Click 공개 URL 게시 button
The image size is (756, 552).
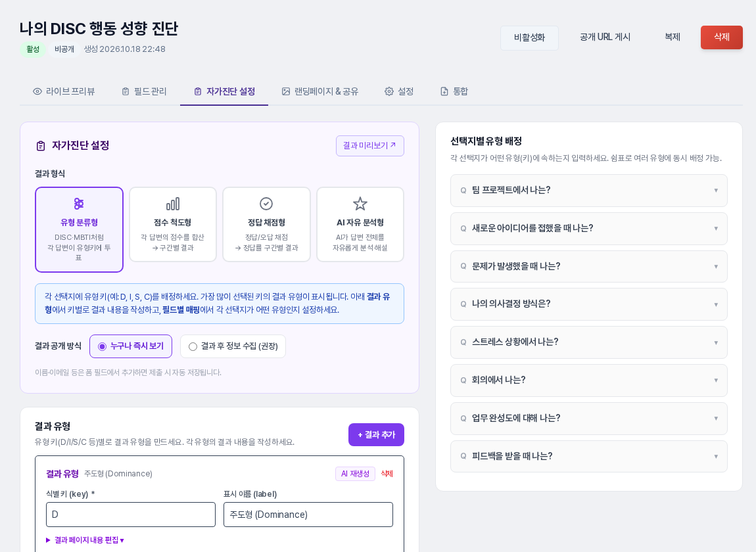(x=605, y=37)
